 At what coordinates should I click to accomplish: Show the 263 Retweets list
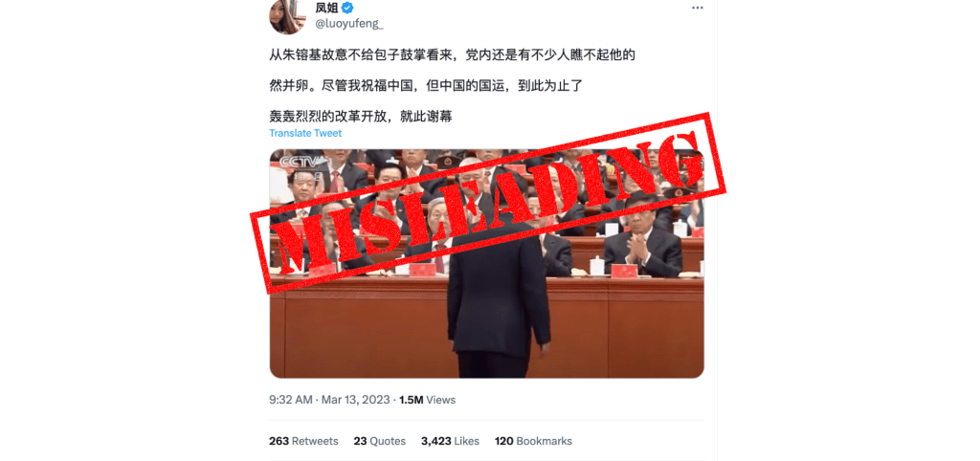coord(303,441)
